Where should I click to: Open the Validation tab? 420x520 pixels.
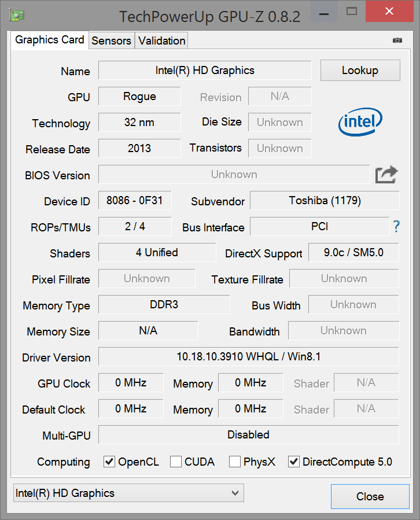pyautogui.click(x=162, y=40)
